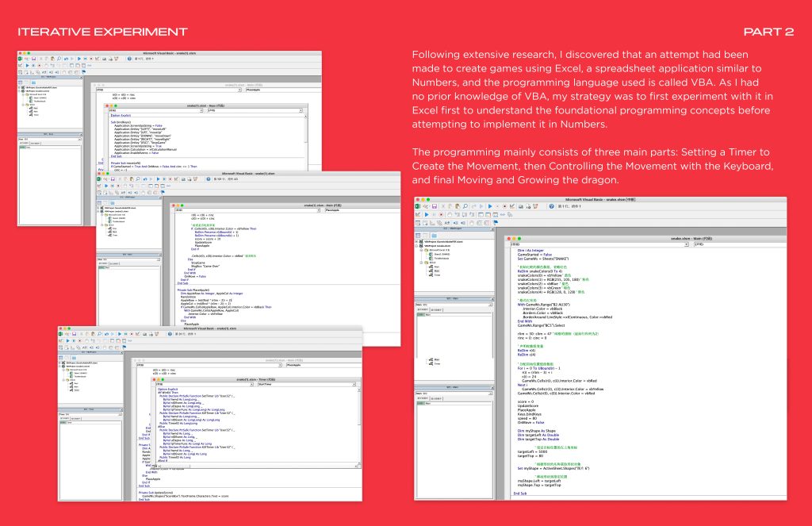
Task: Click the Excel icon in the large right VBA window toolbar
Action: [418, 205]
